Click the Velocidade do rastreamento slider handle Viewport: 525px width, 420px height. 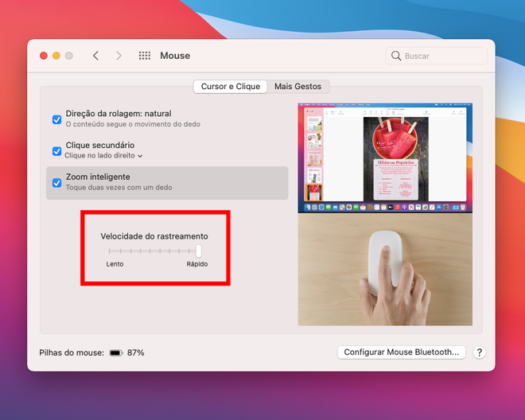[199, 251]
